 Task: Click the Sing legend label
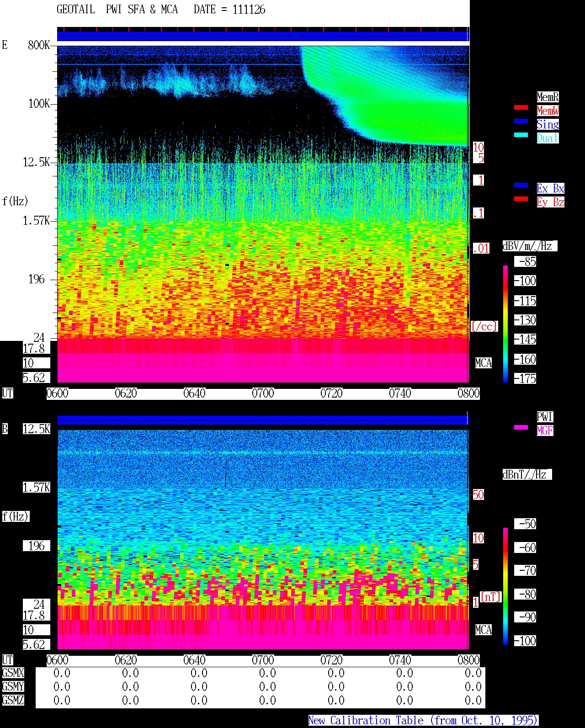click(548, 124)
